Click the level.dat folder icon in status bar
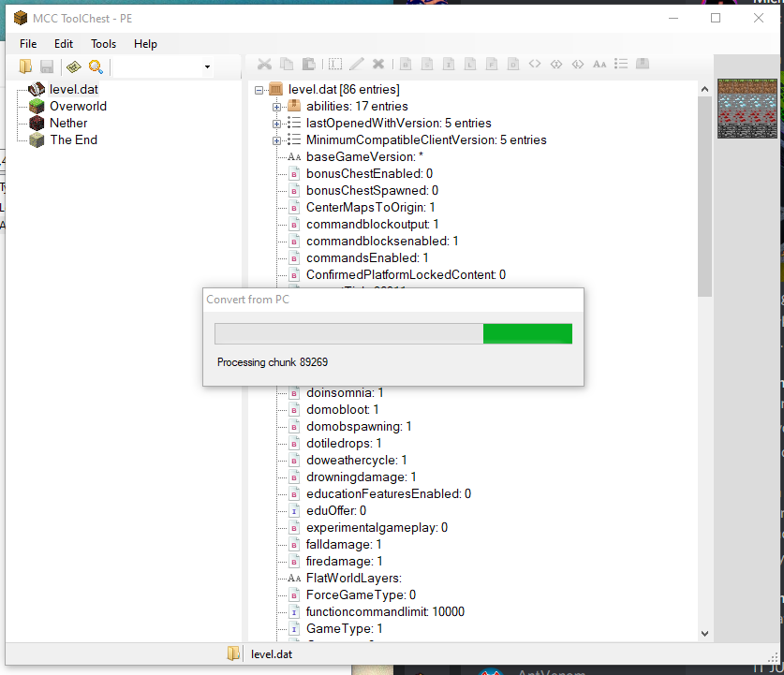This screenshot has height=675, width=784. click(x=233, y=653)
